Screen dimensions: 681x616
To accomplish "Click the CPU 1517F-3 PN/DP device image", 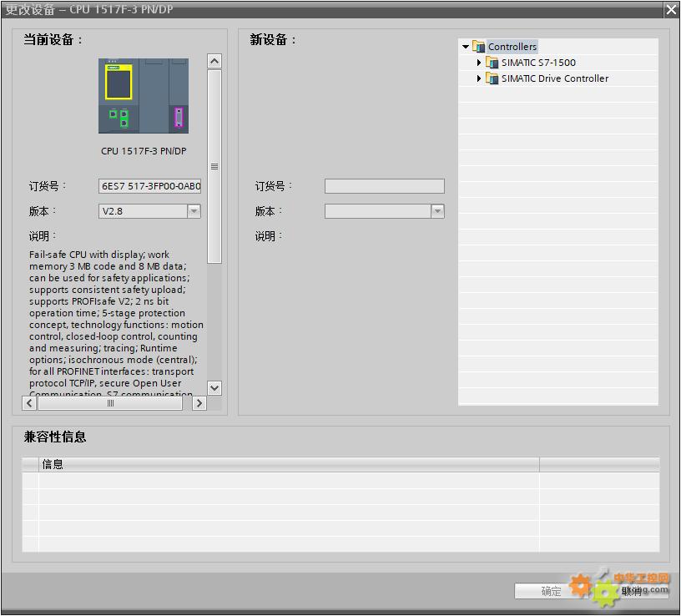I will click(143, 95).
